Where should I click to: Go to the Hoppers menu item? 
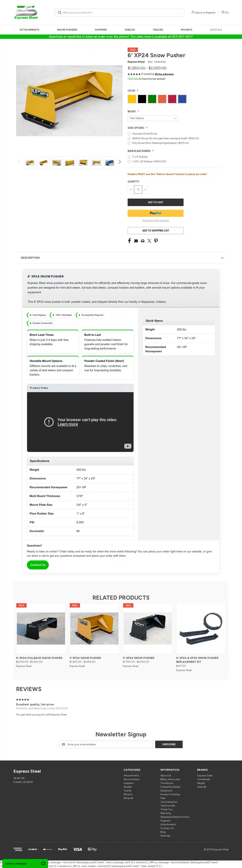coord(101,30)
